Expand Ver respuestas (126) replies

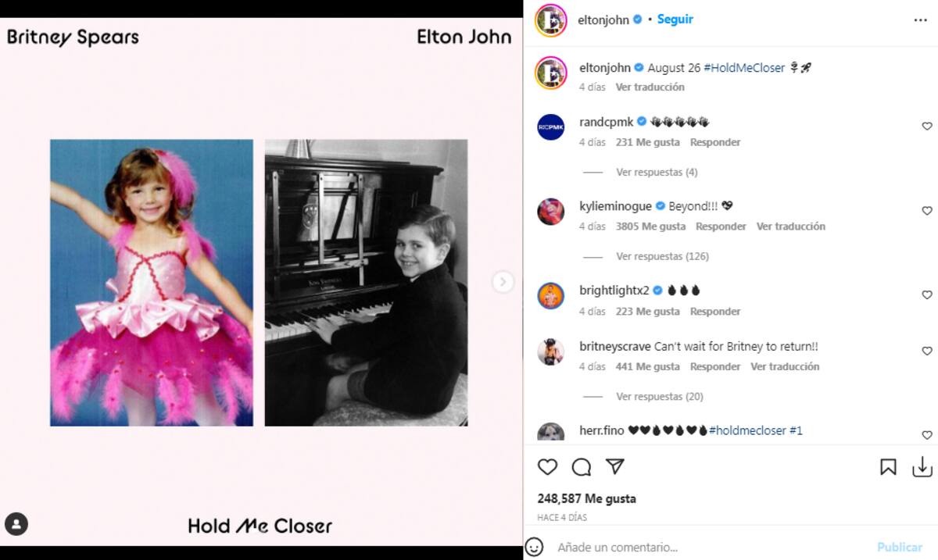tap(662, 256)
